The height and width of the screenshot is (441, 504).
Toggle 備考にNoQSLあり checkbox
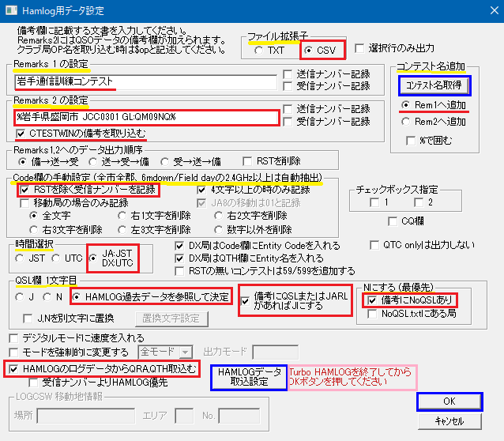[x=371, y=300]
